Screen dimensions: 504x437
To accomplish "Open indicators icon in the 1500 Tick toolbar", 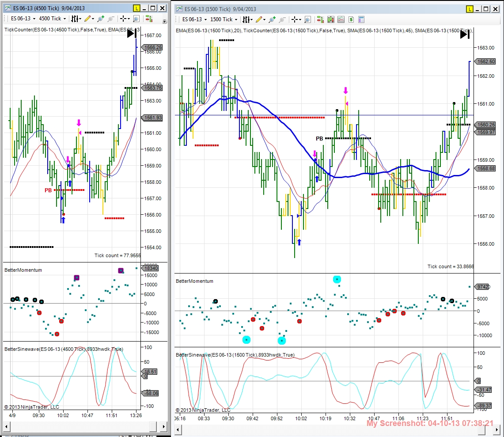I will (x=341, y=19).
